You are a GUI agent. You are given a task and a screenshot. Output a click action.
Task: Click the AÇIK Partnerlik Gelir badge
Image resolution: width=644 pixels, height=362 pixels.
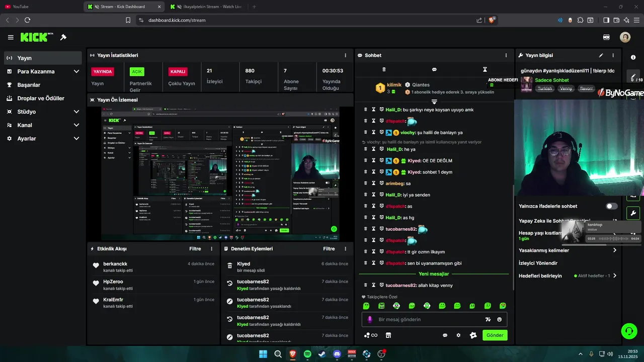137,71
